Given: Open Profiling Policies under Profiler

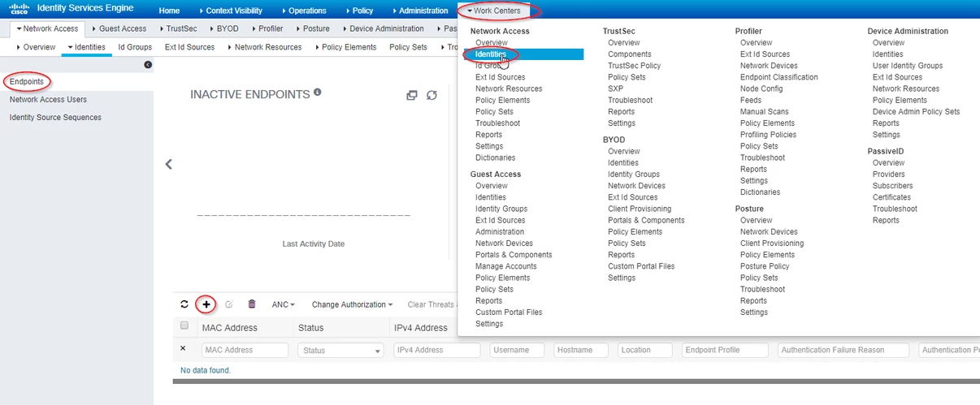Looking at the screenshot, I should pos(768,135).
